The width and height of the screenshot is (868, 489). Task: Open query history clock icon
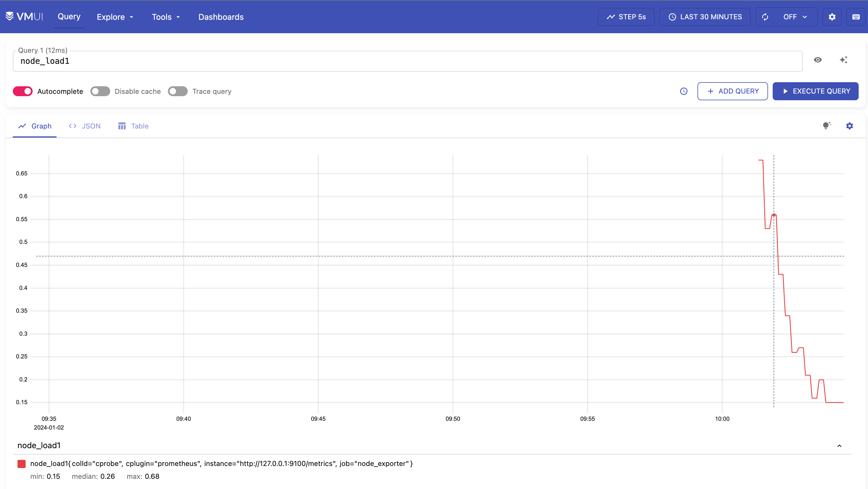[x=683, y=91]
